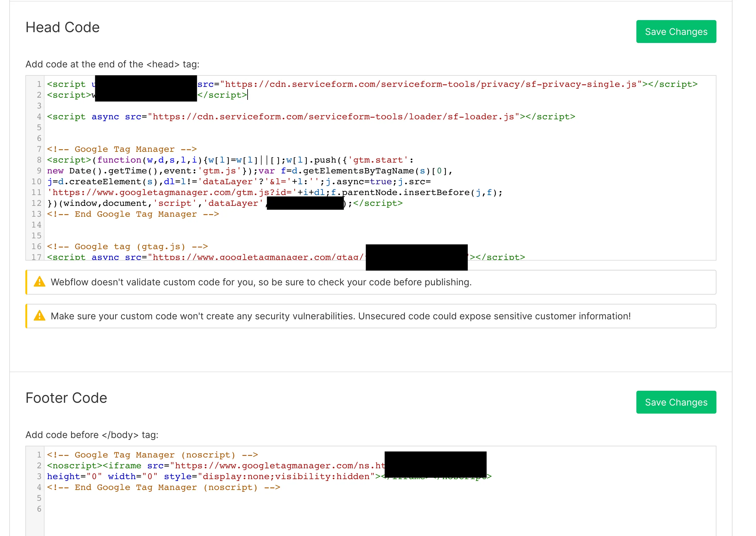Click line number 6 in the Footer Code gutter
This screenshot has height=536, width=756.
coord(39,509)
